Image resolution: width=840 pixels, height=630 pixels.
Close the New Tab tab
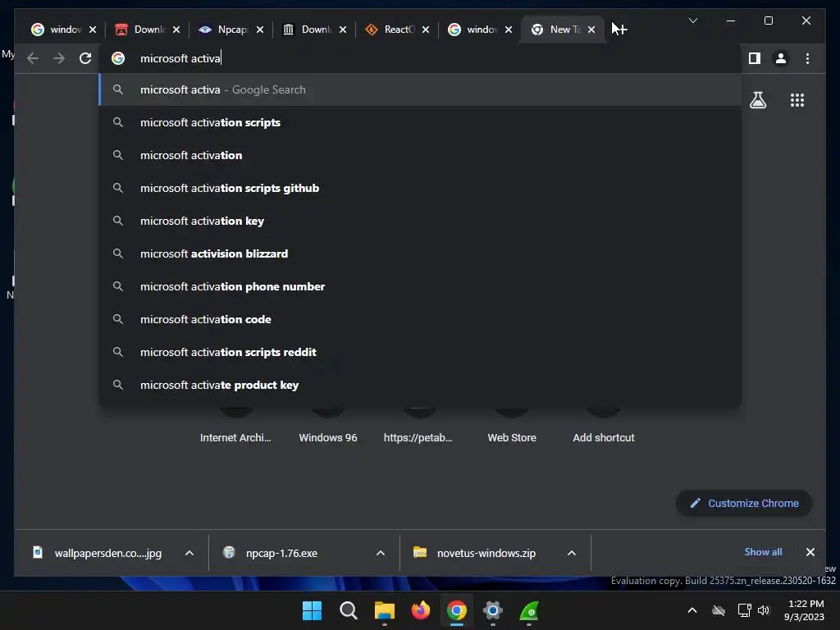pyautogui.click(x=591, y=30)
